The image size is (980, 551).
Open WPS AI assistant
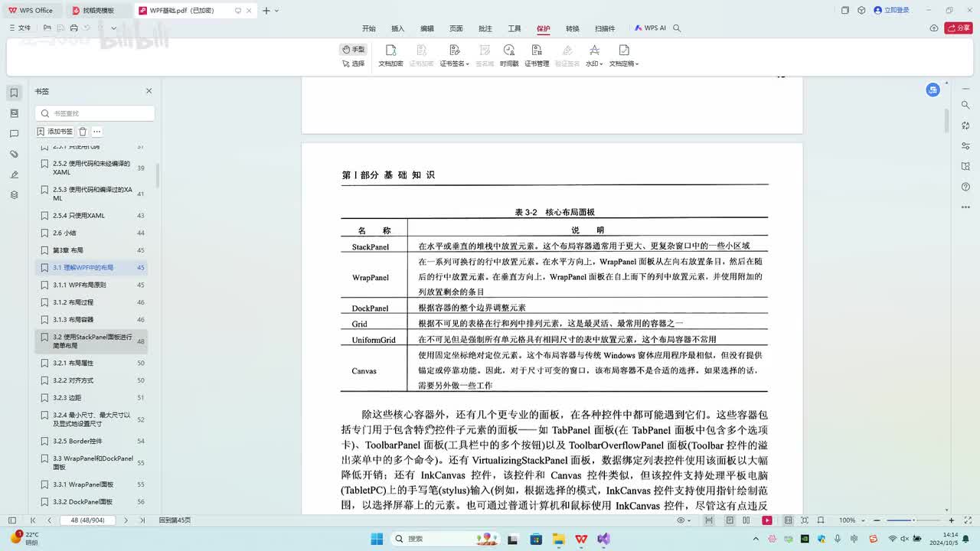click(x=650, y=28)
